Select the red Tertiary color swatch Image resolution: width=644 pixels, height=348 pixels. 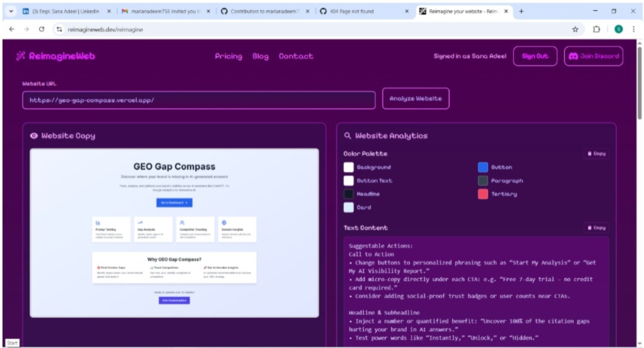click(x=483, y=194)
